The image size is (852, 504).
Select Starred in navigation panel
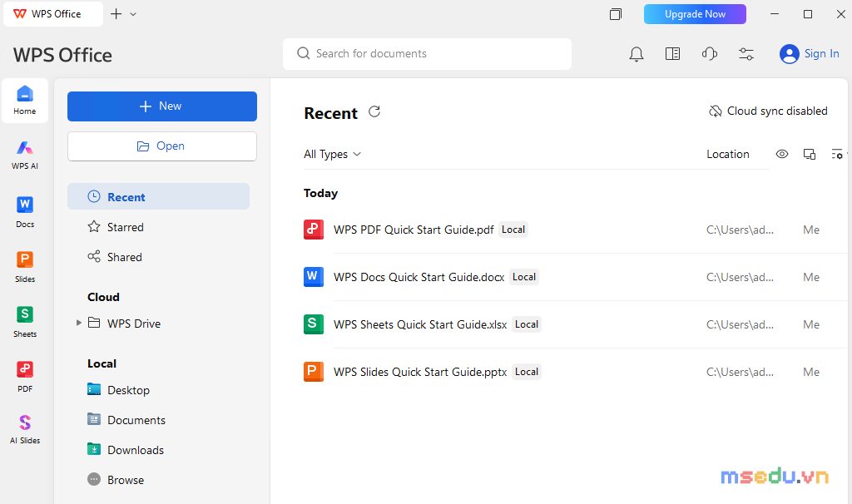click(x=116, y=227)
